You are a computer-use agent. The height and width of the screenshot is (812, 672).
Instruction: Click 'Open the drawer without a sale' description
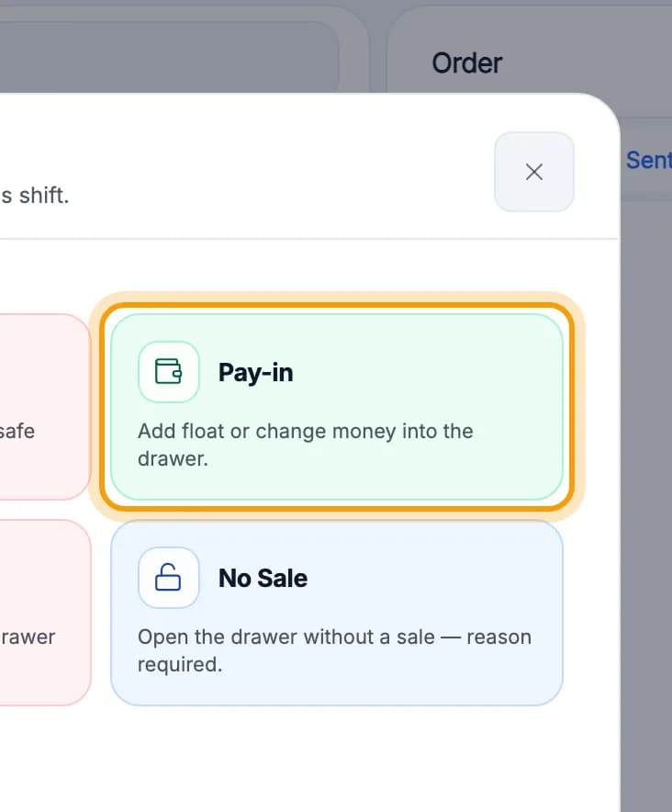(334, 650)
